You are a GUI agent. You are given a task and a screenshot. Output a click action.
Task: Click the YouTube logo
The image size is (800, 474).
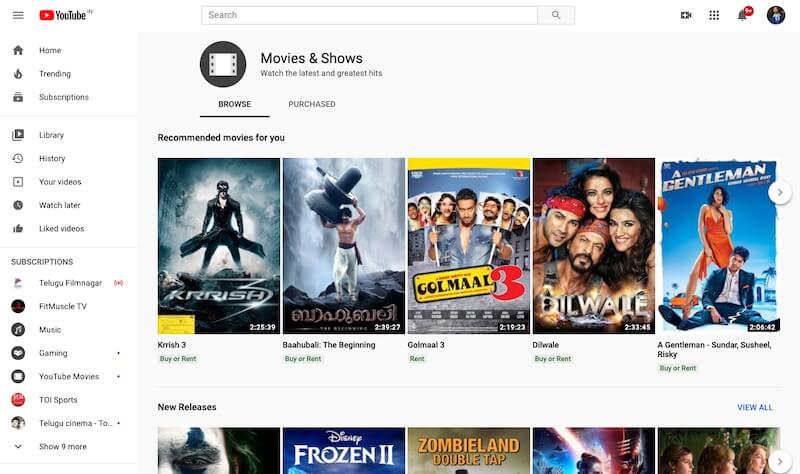tap(62, 15)
